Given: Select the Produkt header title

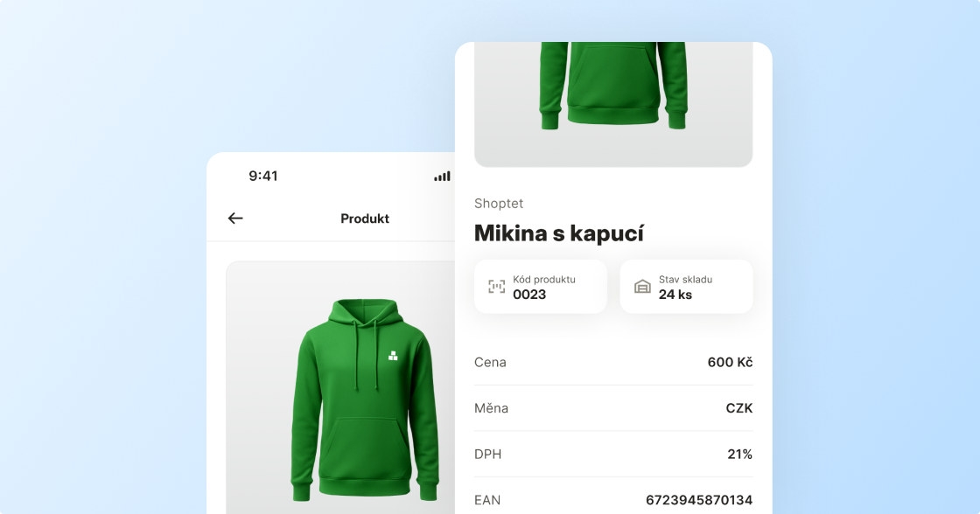Looking at the screenshot, I should [365, 219].
